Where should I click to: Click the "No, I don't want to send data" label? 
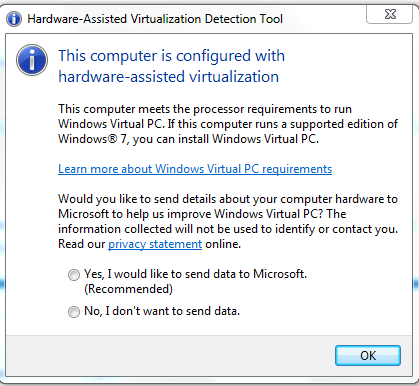(162, 311)
